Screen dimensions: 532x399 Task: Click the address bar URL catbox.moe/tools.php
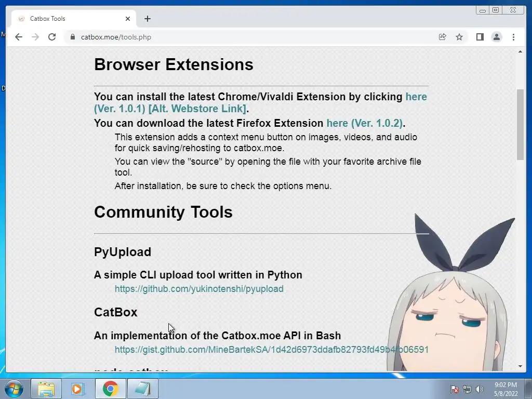(x=116, y=37)
